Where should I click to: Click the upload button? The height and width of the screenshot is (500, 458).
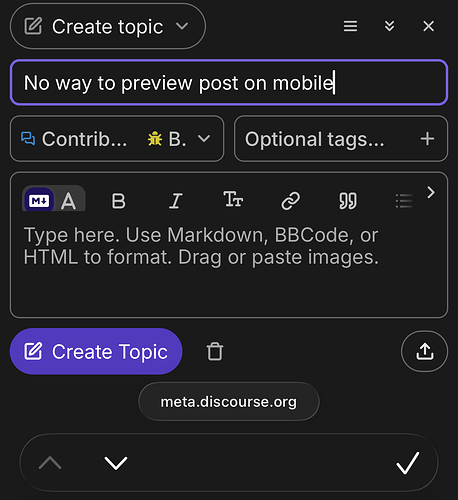coord(424,351)
